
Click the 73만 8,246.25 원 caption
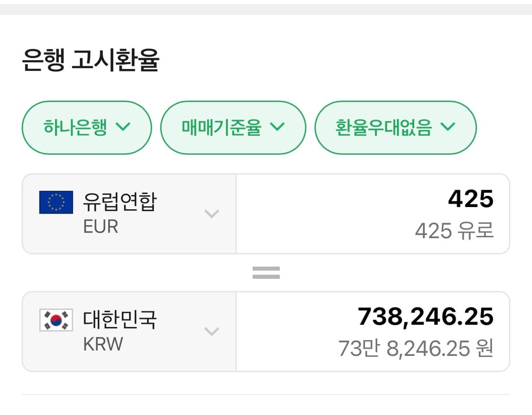[x=416, y=349]
